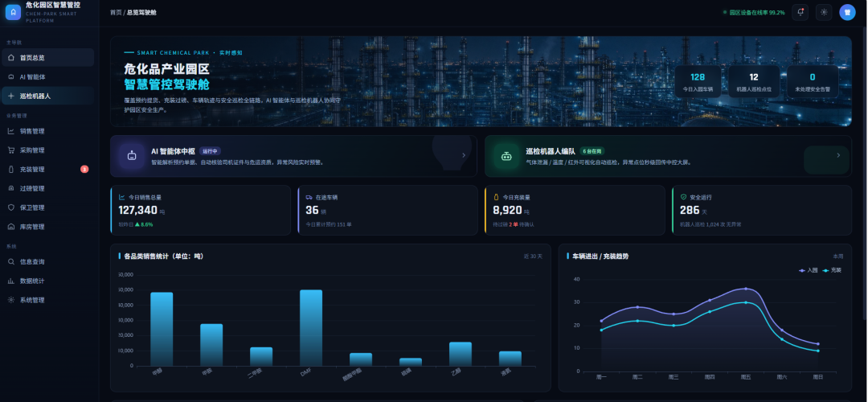Go to 信息查询 in the sidebar
This screenshot has height=402, width=868.
(47, 261)
